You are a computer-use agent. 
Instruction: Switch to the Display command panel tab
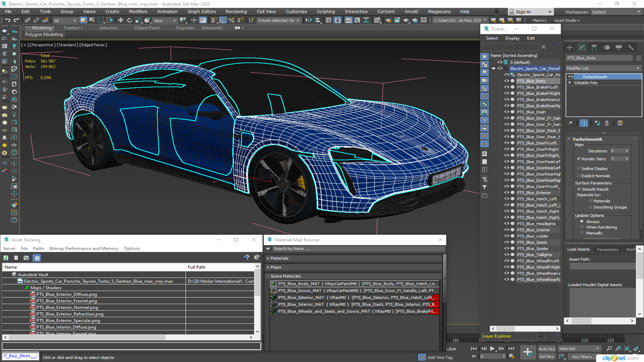pyautogui.click(x=619, y=48)
